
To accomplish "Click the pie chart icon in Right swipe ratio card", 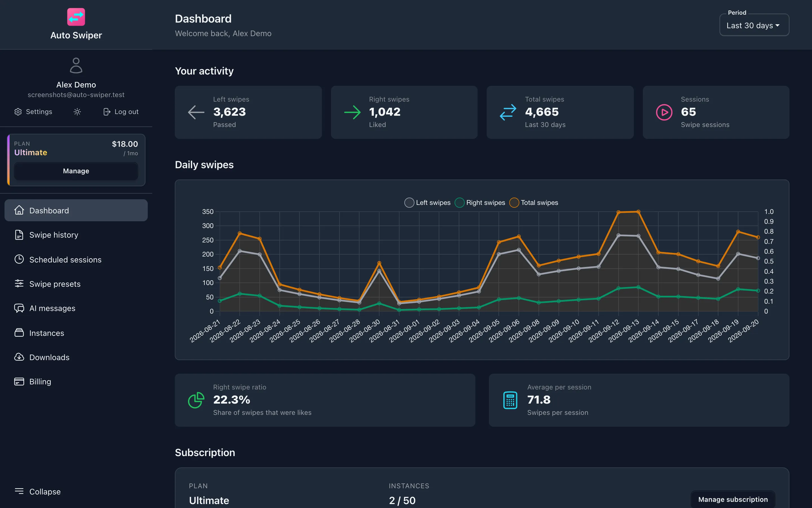I will tap(196, 400).
